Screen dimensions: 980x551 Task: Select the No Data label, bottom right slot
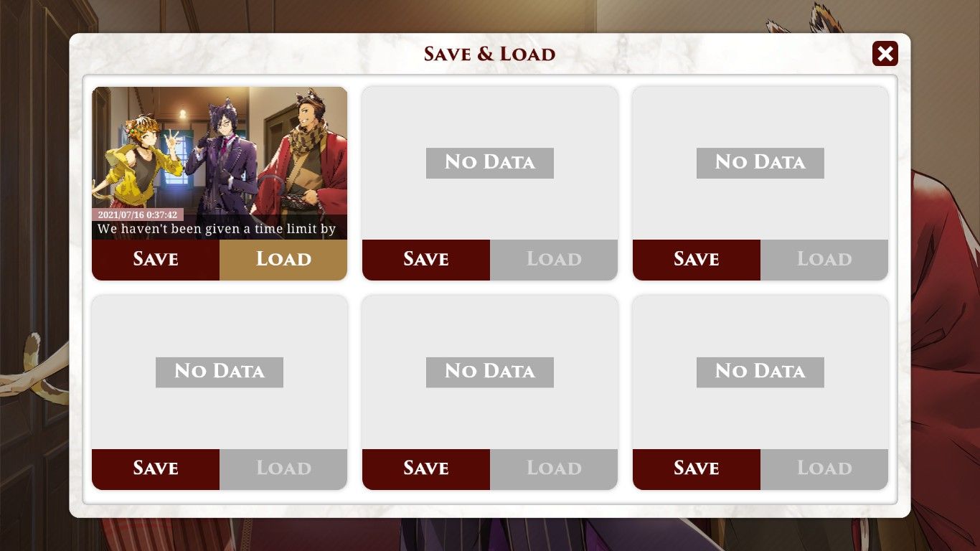click(760, 372)
